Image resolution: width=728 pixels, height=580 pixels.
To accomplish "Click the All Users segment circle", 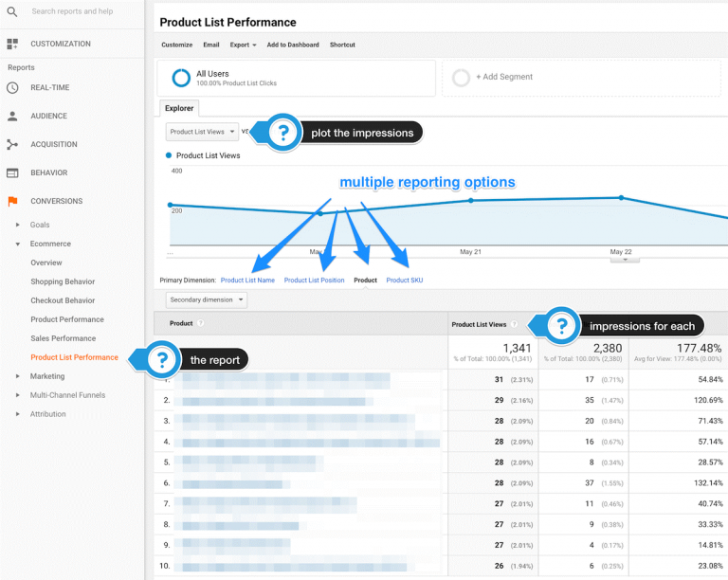I will (181, 78).
